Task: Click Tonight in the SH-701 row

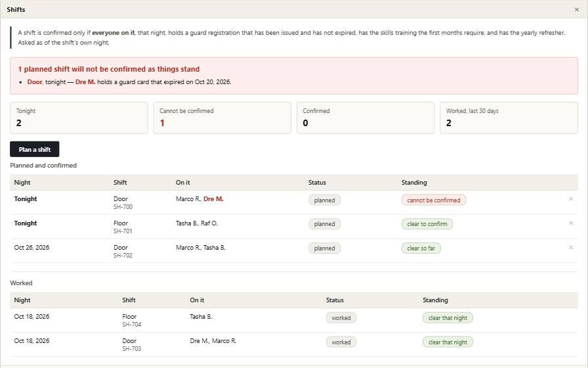Action: (x=26, y=223)
